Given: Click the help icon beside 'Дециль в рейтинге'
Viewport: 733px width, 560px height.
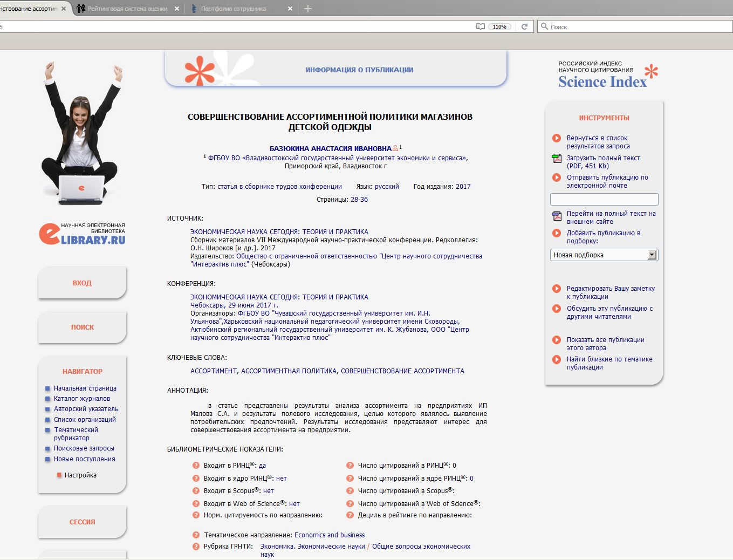Looking at the screenshot, I should click(x=350, y=515).
